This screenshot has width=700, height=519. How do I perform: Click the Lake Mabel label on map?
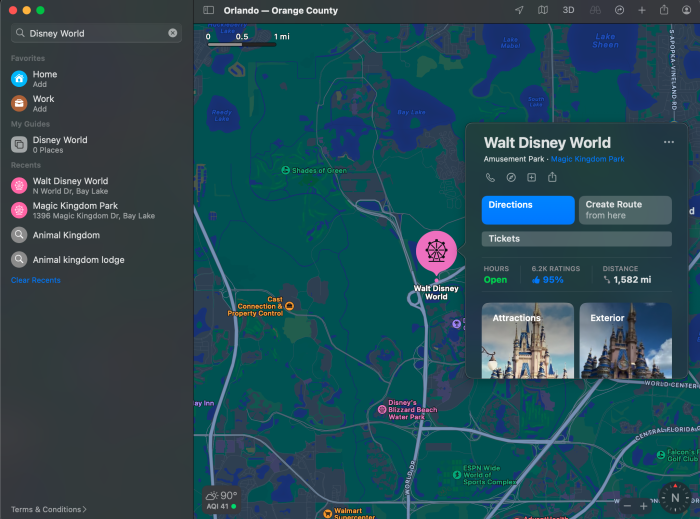point(510,42)
